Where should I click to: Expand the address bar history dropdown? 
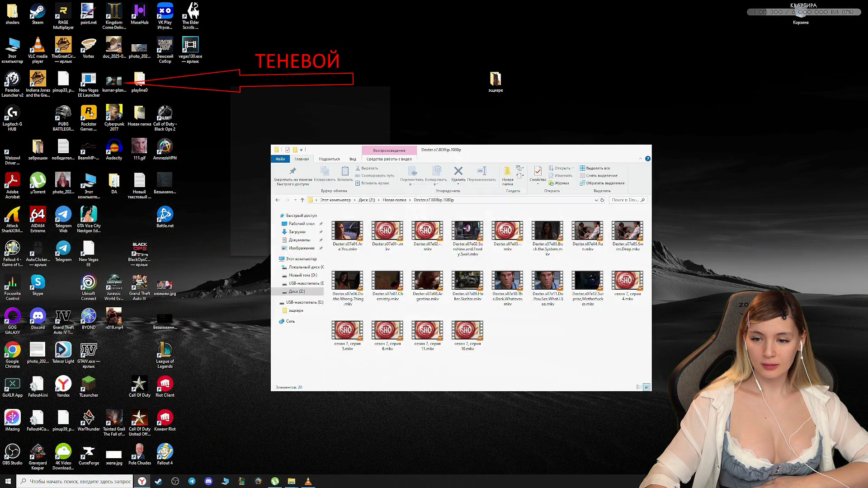point(596,200)
